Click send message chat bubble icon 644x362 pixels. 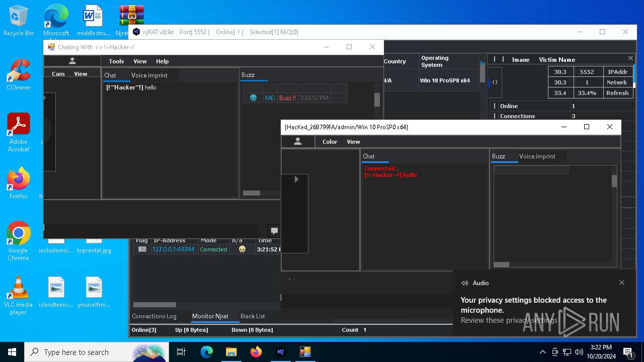(x=274, y=231)
